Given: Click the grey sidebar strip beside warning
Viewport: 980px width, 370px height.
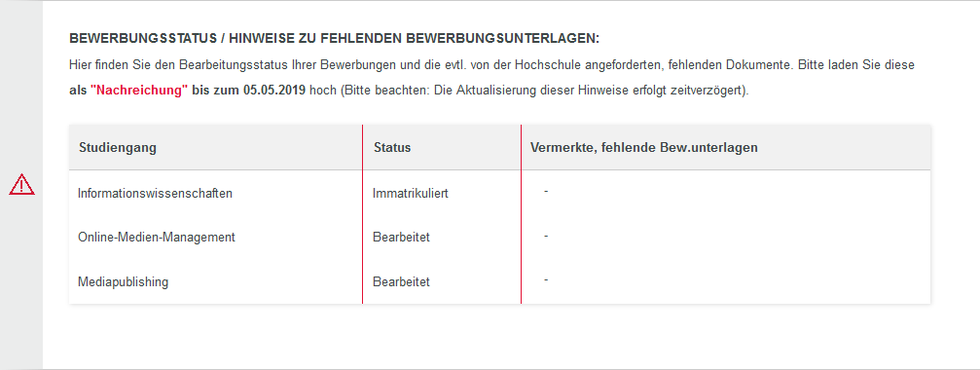Looking at the screenshot, I should point(21,185).
